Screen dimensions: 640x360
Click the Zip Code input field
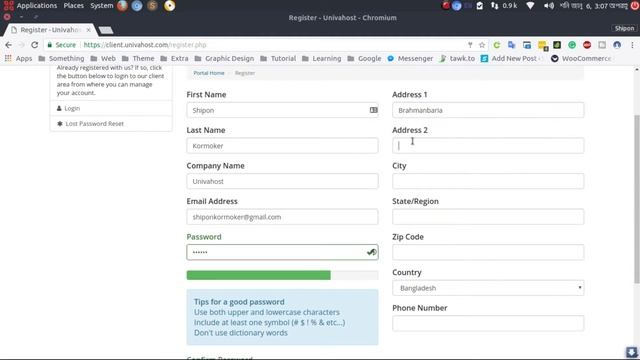tap(488, 252)
